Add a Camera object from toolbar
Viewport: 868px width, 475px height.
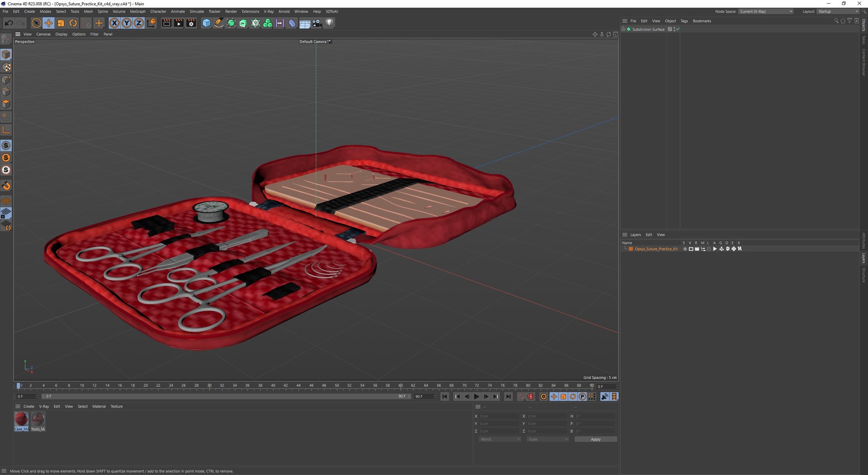[317, 23]
